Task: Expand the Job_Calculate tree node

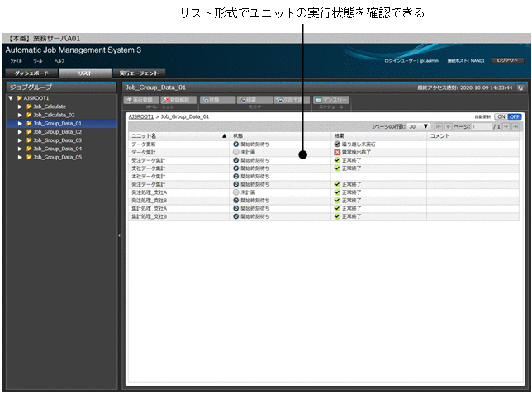Action: [20, 107]
